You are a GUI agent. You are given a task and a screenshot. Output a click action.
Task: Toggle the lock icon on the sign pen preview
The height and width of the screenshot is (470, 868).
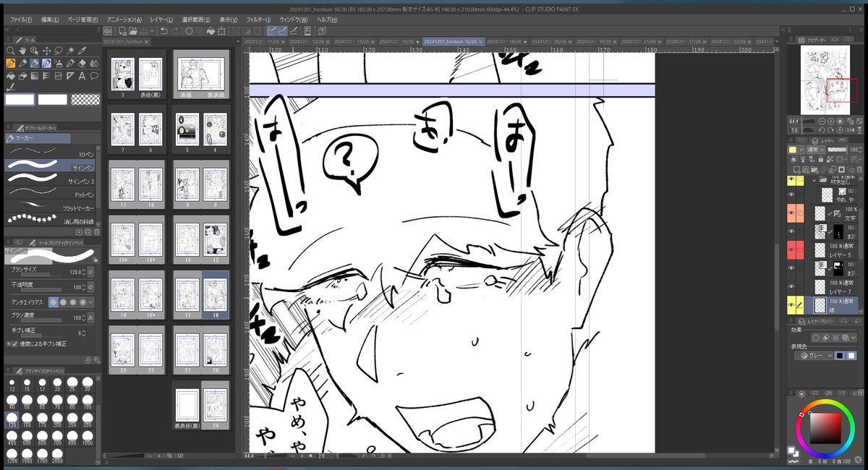tap(95, 260)
